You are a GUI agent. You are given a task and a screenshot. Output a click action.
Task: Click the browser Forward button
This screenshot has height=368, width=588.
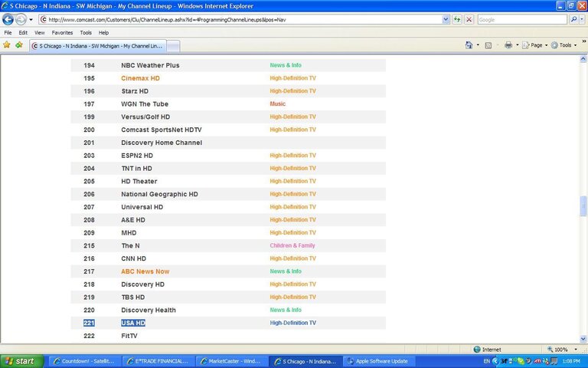pos(21,19)
